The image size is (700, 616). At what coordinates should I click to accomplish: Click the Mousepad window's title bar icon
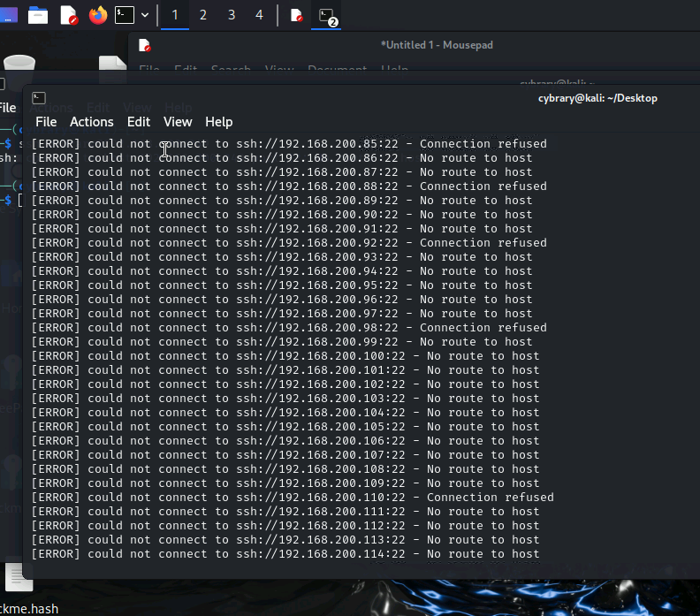(144, 45)
